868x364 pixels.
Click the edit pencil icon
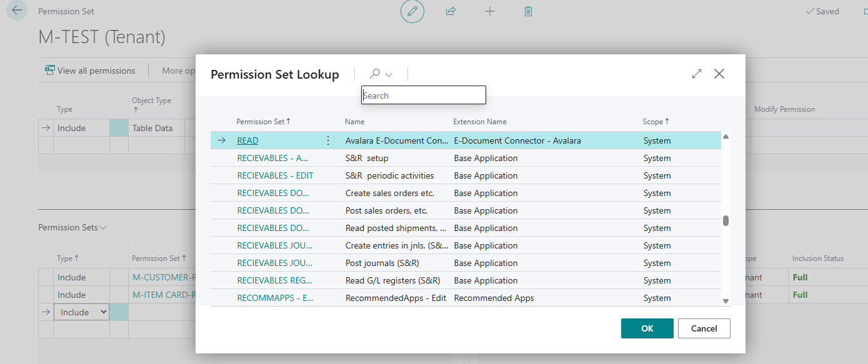412,11
